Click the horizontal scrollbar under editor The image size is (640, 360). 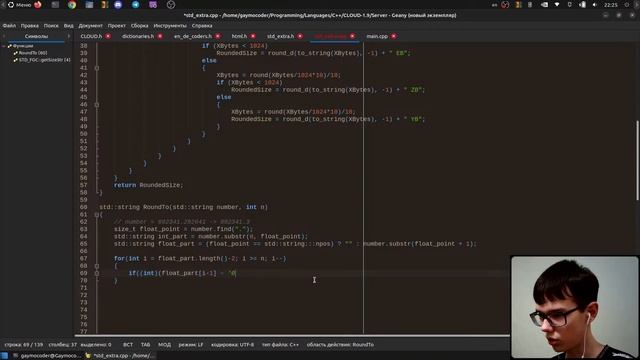tap(292, 336)
